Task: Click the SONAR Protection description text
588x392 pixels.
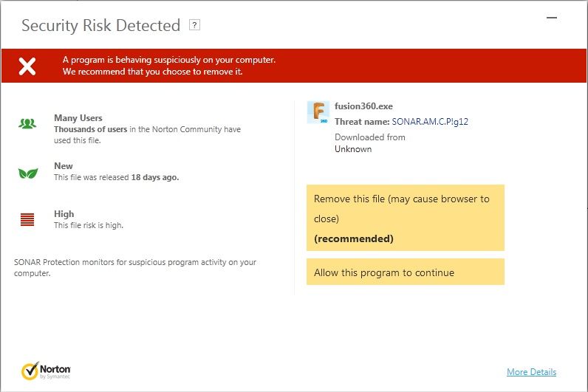Action: [x=135, y=267]
